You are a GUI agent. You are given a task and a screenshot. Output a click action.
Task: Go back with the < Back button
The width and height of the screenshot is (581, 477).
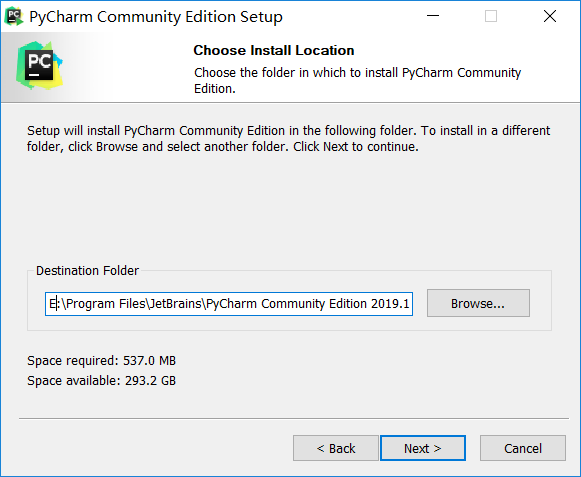tap(336, 448)
